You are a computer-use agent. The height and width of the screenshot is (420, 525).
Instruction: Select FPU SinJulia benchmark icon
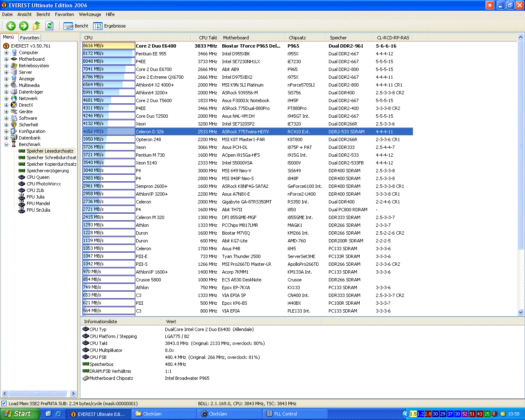tap(22, 210)
